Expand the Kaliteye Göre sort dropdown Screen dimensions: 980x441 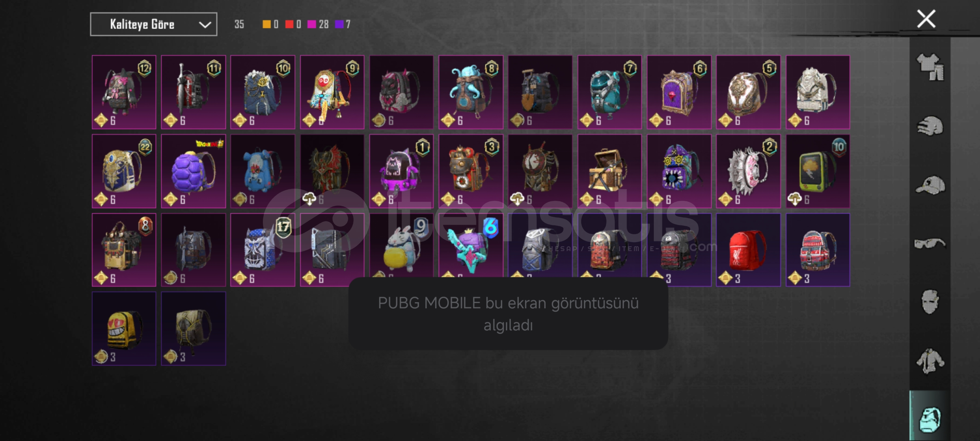153,24
